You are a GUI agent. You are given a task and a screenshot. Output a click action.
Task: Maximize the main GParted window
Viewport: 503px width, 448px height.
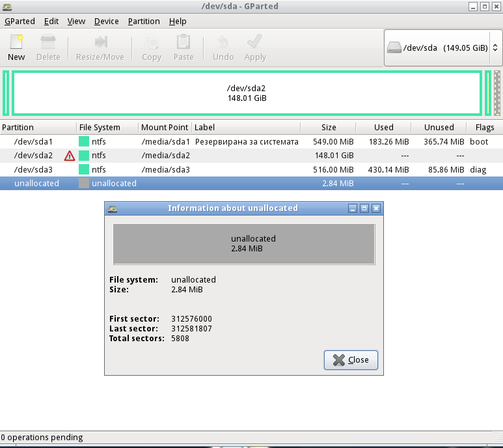coord(485,7)
